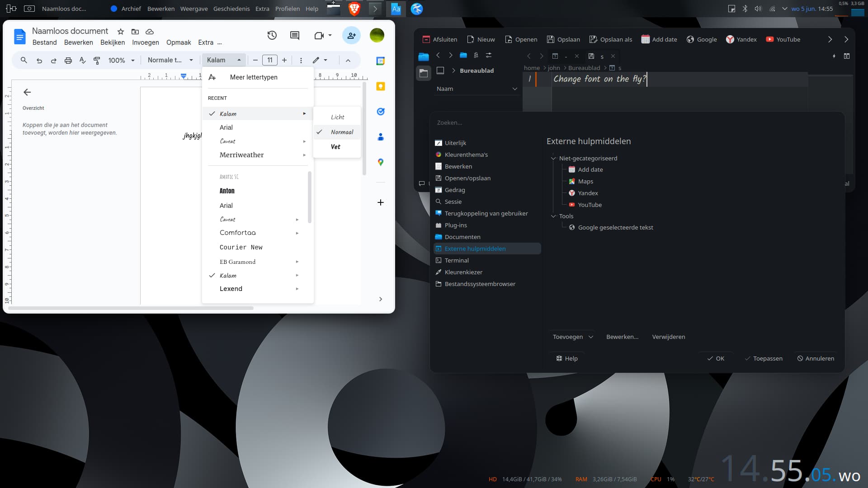Open the Profielen menu in the menu bar
The height and width of the screenshot is (488, 868).
(288, 9)
